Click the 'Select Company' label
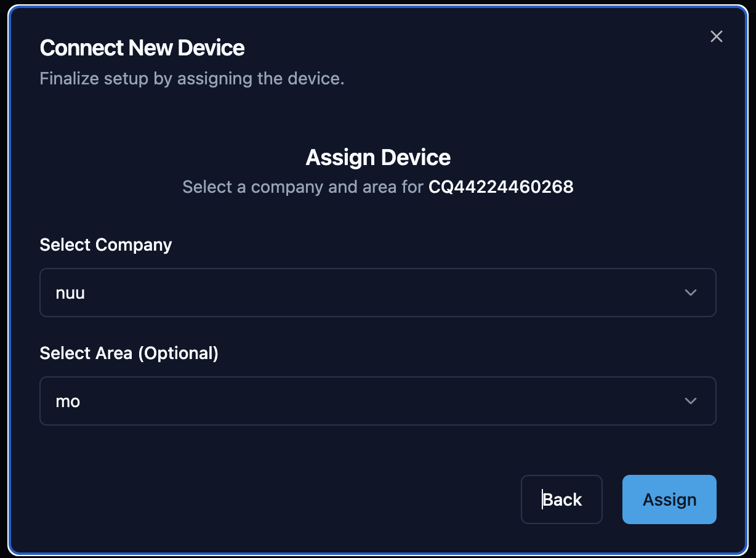 (105, 245)
